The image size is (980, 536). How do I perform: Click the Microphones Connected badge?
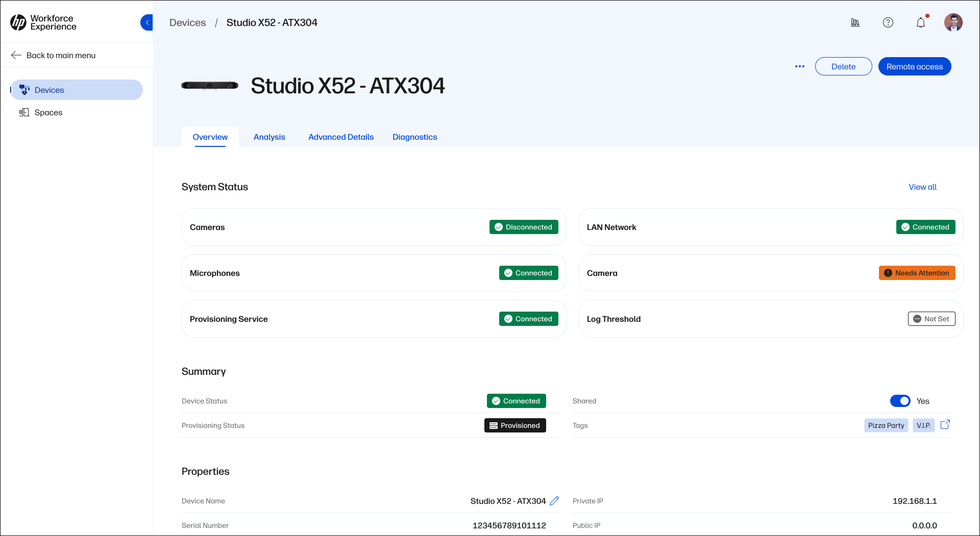coord(529,273)
